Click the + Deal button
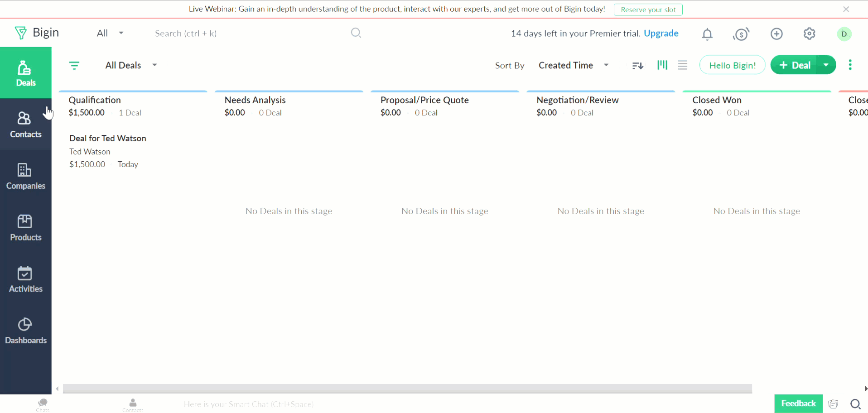The height and width of the screenshot is (413, 868). pyautogui.click(x=794, y=65)
